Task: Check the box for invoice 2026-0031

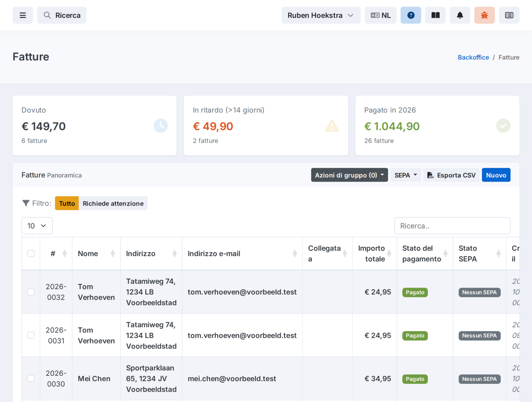Action: pos(31,335)
